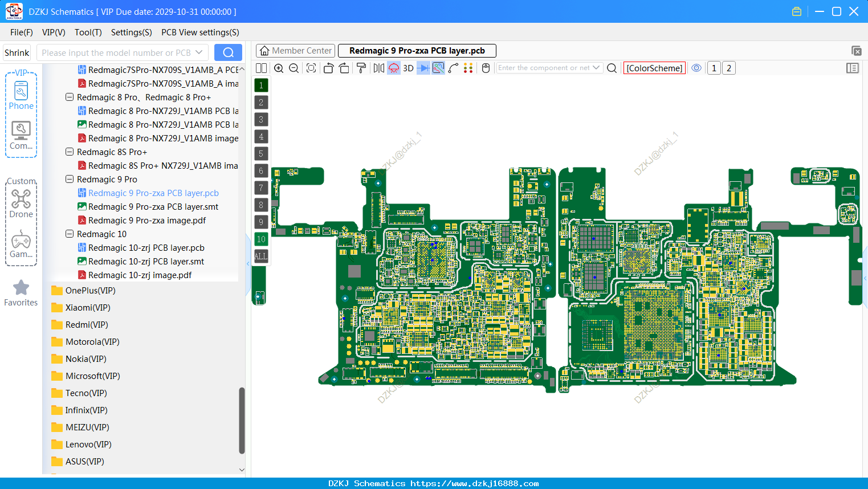
Task: Select view number 2 button
Action: tap(728, 68)
